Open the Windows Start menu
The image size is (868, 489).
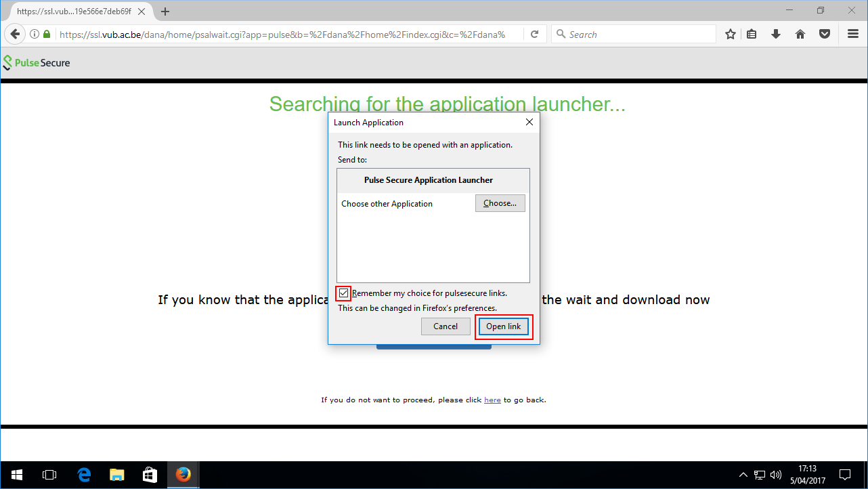[x=16, y=475]
